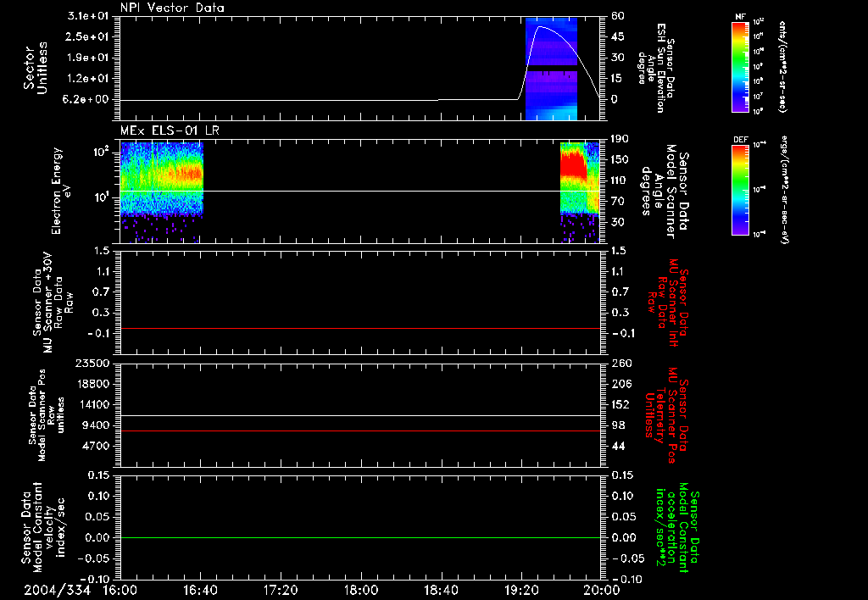Click the 1.2e+01 sector tick label
868x600 pixels.
click(x=88, y=79)
